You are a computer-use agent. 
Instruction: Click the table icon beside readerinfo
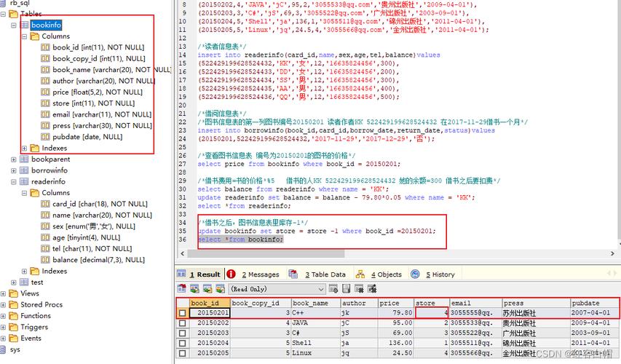click(25, 181)
